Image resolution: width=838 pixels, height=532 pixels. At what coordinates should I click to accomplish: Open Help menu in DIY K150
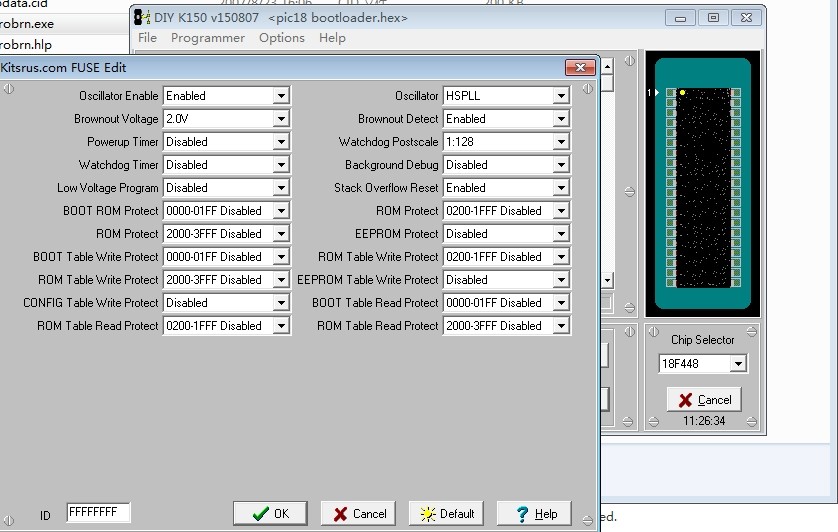pos(332,38)
